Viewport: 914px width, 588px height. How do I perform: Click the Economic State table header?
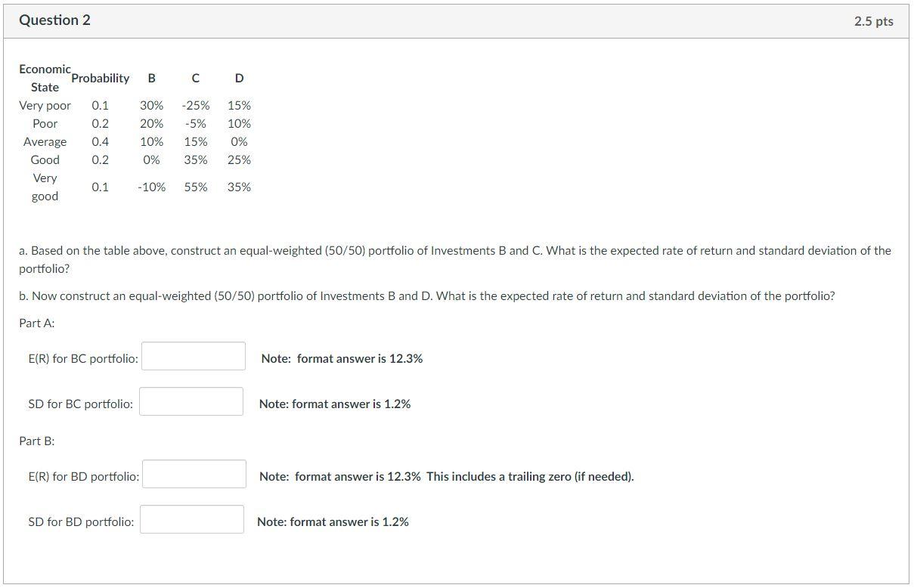pos(45,78)
